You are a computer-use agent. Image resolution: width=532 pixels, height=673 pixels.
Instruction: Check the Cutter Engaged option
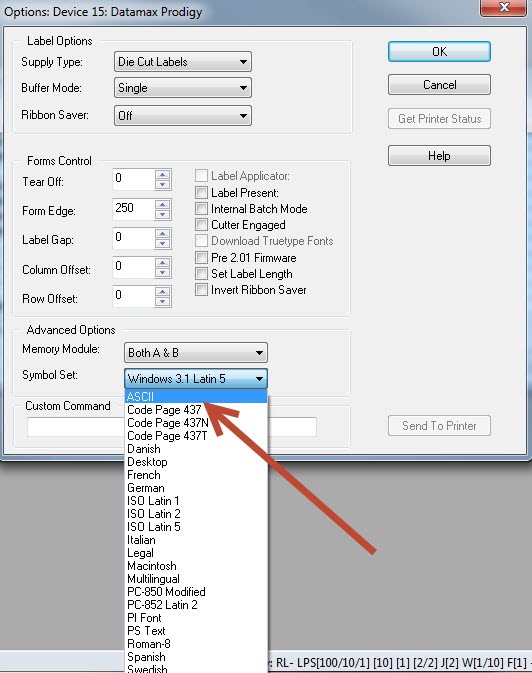tap(201, 224)
